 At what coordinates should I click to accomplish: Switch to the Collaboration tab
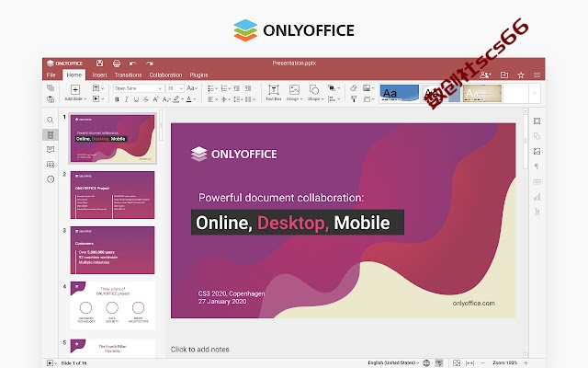pos(165,75)
